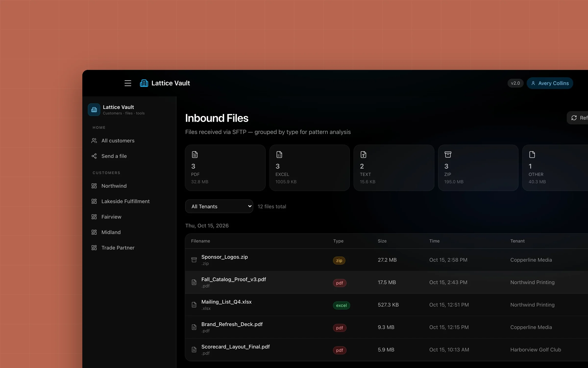Click the 12 files total label
The width and height of the screenshot is (588, 368).
pos(272,206)
